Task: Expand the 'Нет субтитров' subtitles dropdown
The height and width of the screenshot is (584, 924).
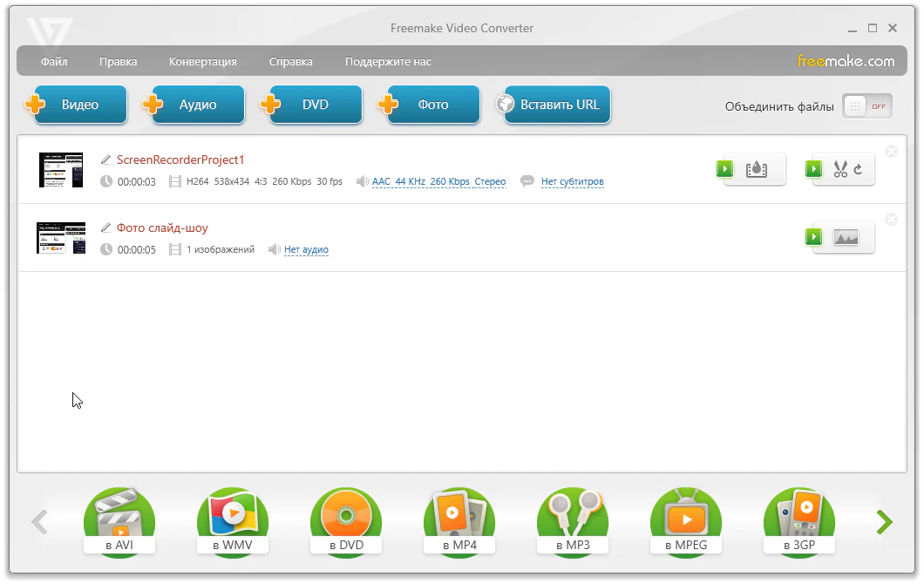Action: coord(572,182)
